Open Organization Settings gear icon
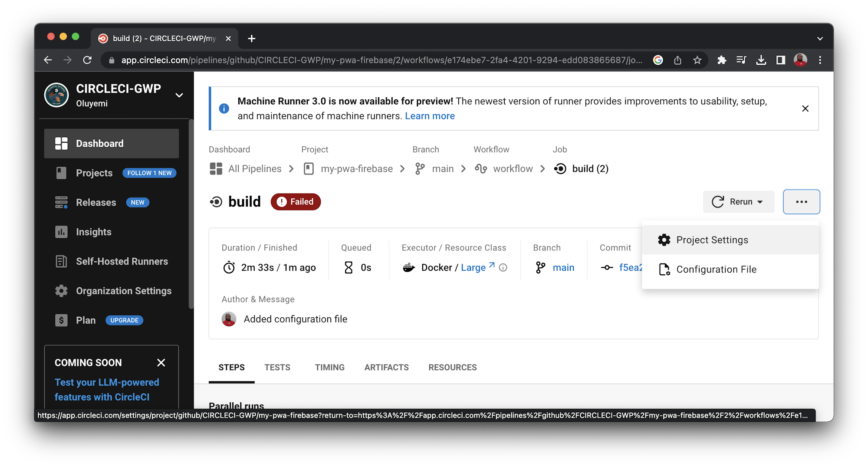This screenshot has width=868, height=467. tap(61, 291)
